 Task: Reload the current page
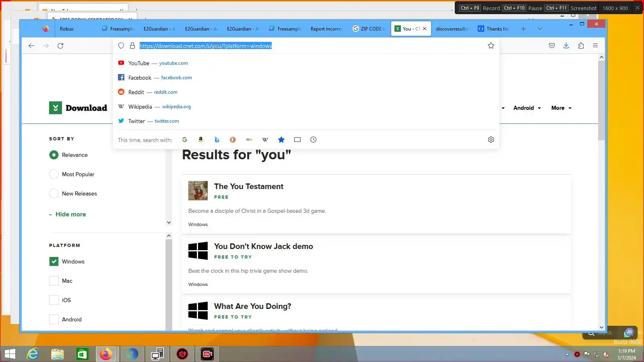(x=60, y=46)
